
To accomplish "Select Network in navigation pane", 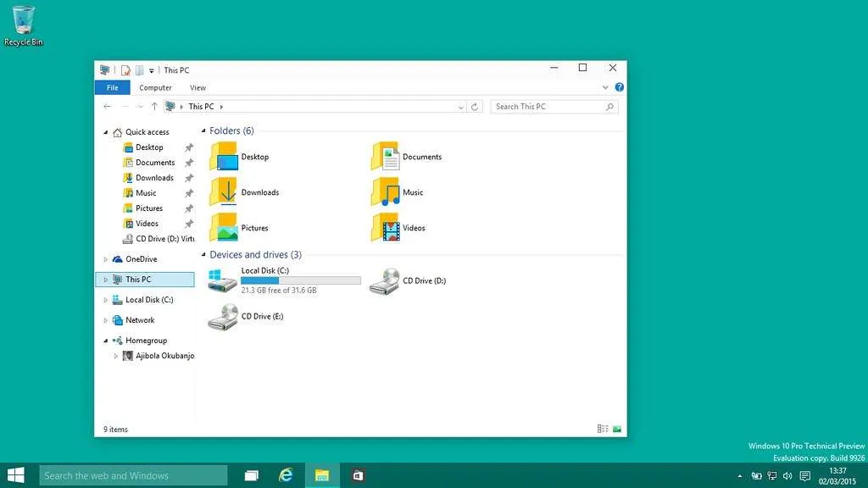I will click(x=140, y=320).
